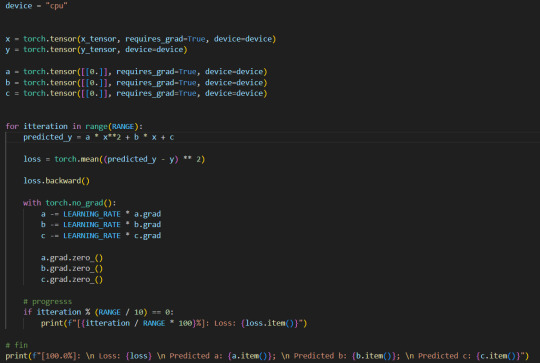Click the "cpu" string literal
Viewport: 540px width, 363px height.
click(56, 6)
